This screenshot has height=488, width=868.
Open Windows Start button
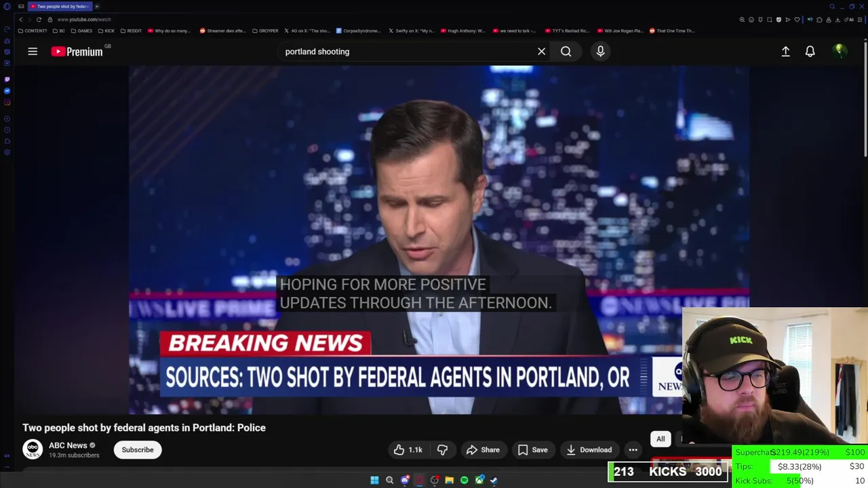click(x=374, y=480)
